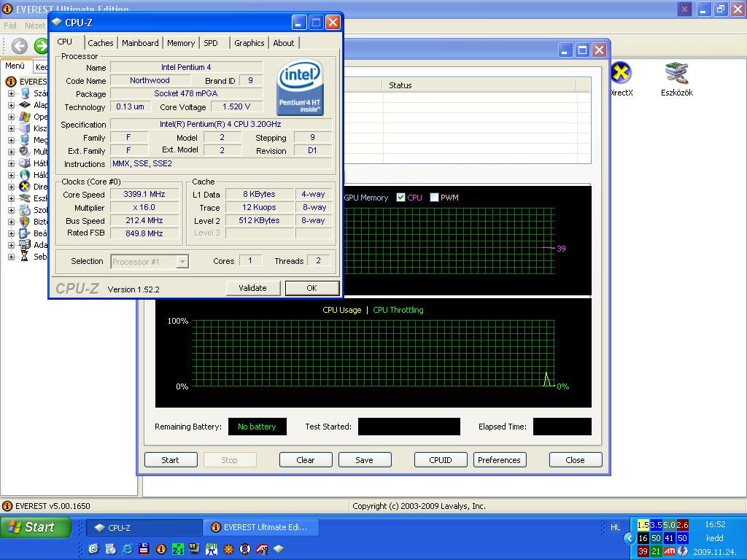This screenshot has width=747, height=560.
Task: Click the CPU-Z chip quick launch icon
Action: (x=279, y=549)
